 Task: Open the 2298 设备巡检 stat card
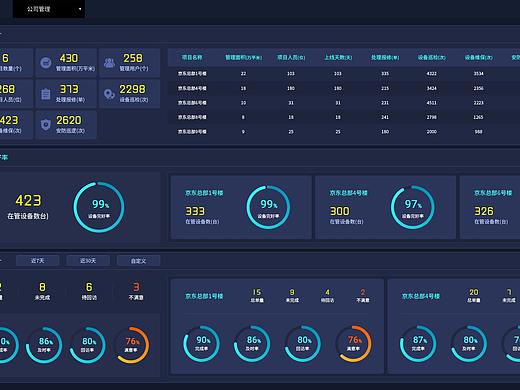coord(130,94)
